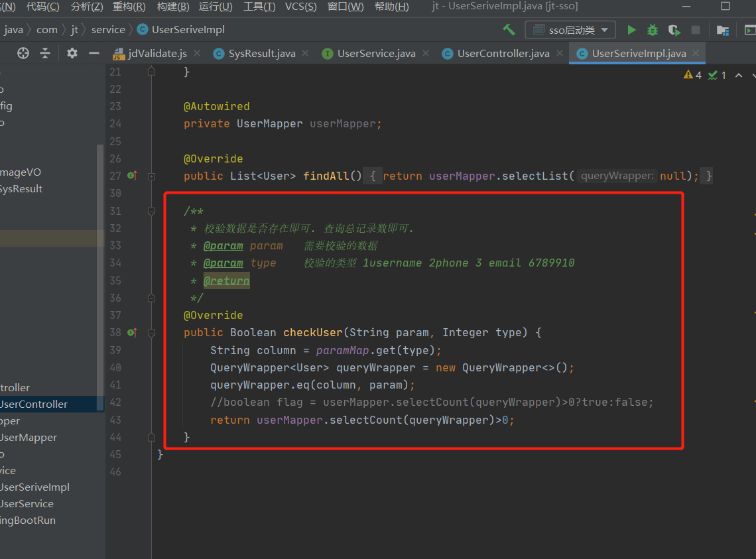756x559 pixels.
Task: Close the UserService.java tab
Action: tap(426, 54)
